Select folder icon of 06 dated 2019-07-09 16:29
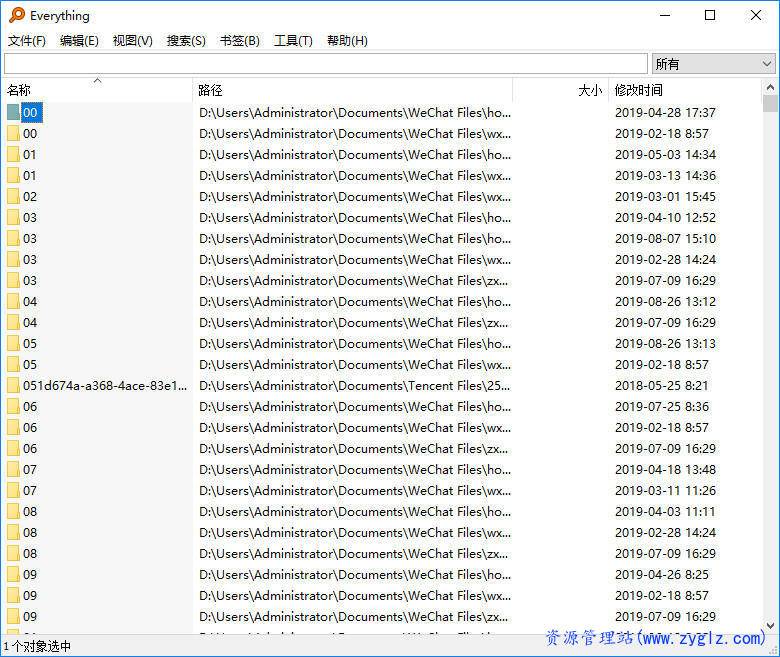This screenshot has height=657, width=780. coord(13,449)
